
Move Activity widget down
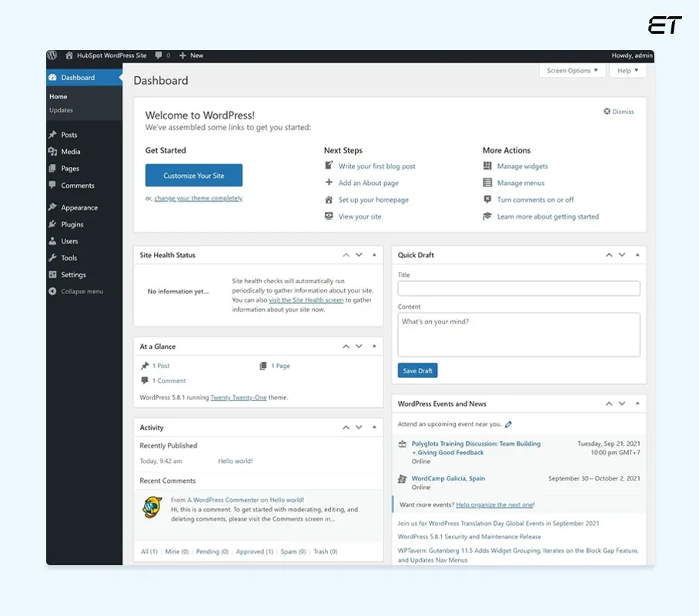click(359, 427)
